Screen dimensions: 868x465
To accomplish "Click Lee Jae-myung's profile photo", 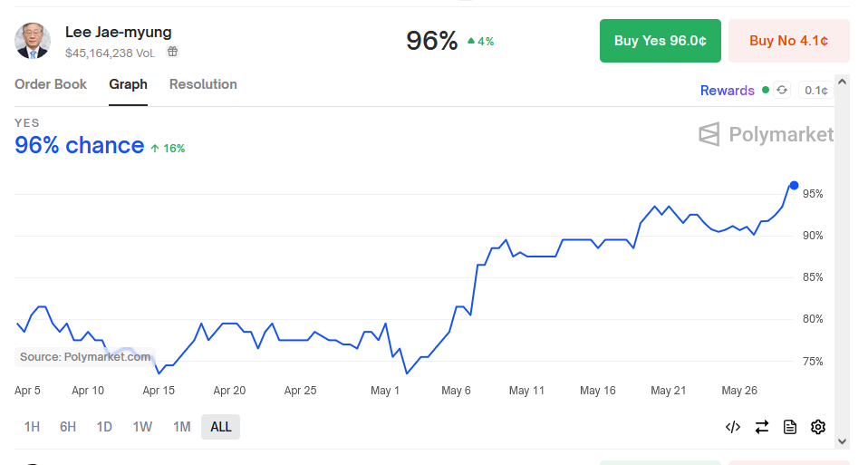I will (x=33, y=41).
